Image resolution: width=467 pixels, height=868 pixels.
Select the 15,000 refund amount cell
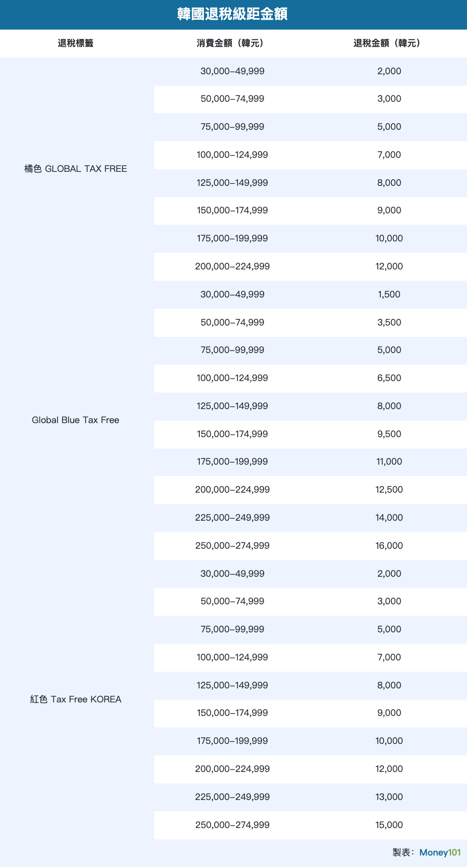389,825
